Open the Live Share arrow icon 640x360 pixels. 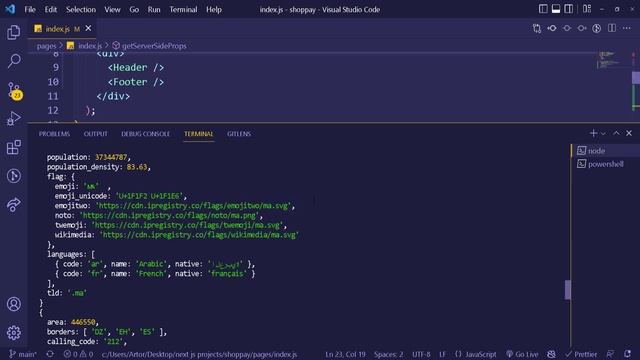point(13,204)
